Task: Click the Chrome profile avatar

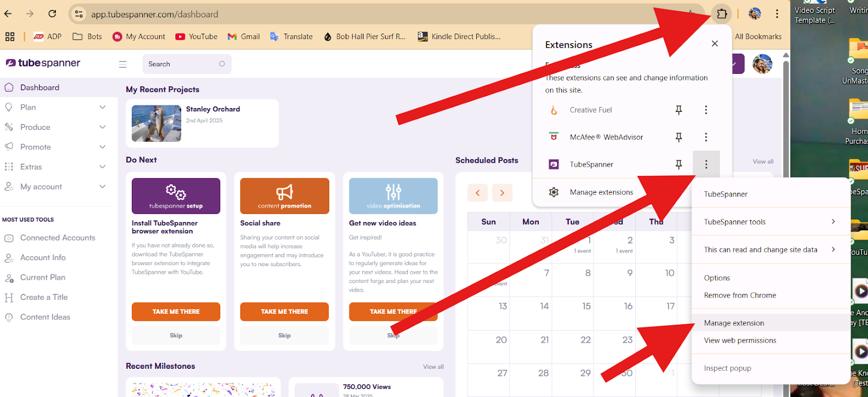Action: [x=755, y=14]
